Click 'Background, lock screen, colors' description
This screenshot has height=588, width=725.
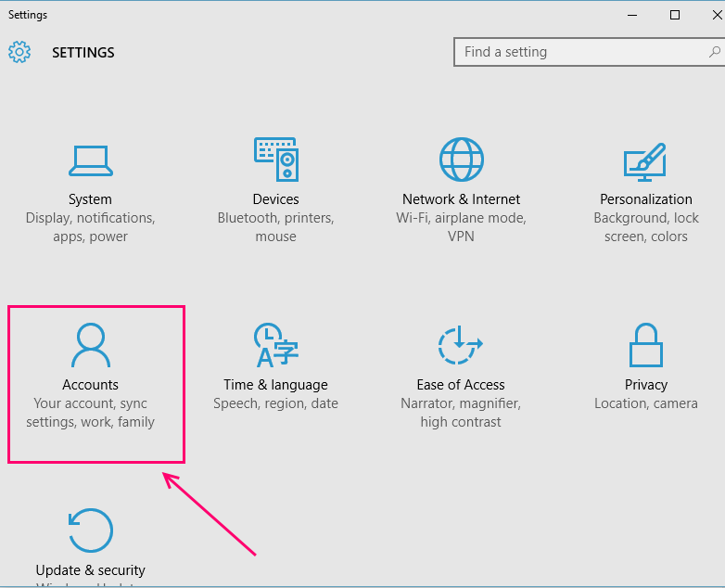[646, 227]
